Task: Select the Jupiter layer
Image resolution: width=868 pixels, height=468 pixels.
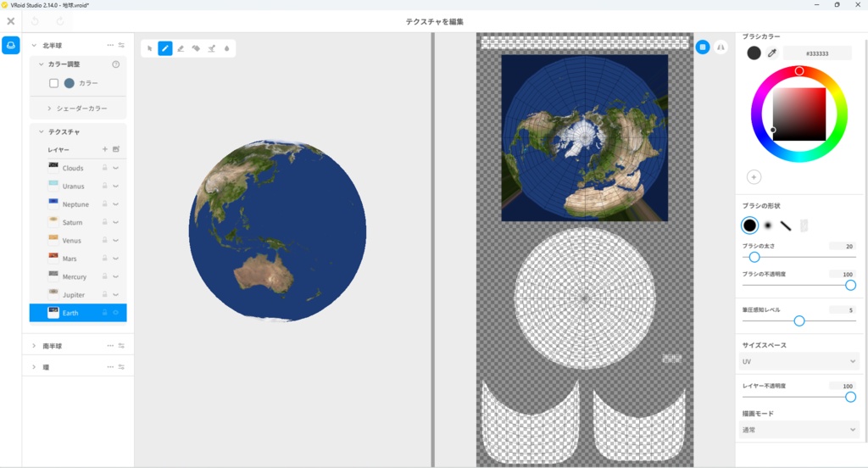Action: [78, 295]
